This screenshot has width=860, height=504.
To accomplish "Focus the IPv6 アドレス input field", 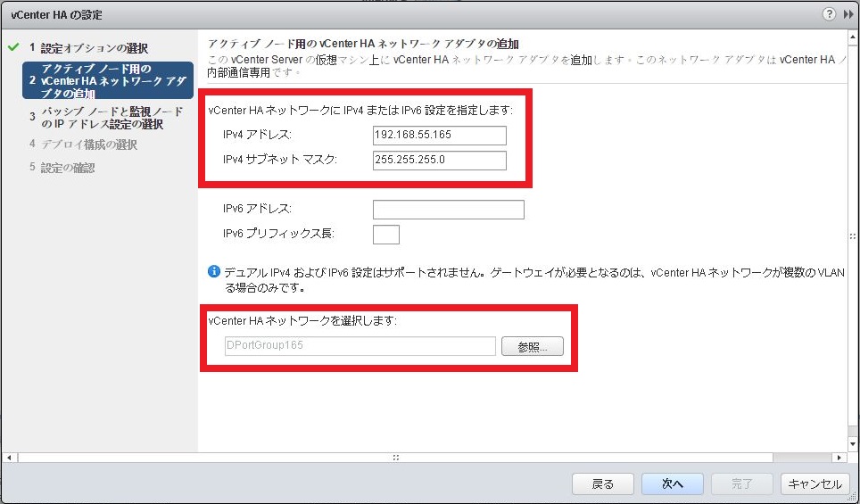I will [x=449, y=210].
